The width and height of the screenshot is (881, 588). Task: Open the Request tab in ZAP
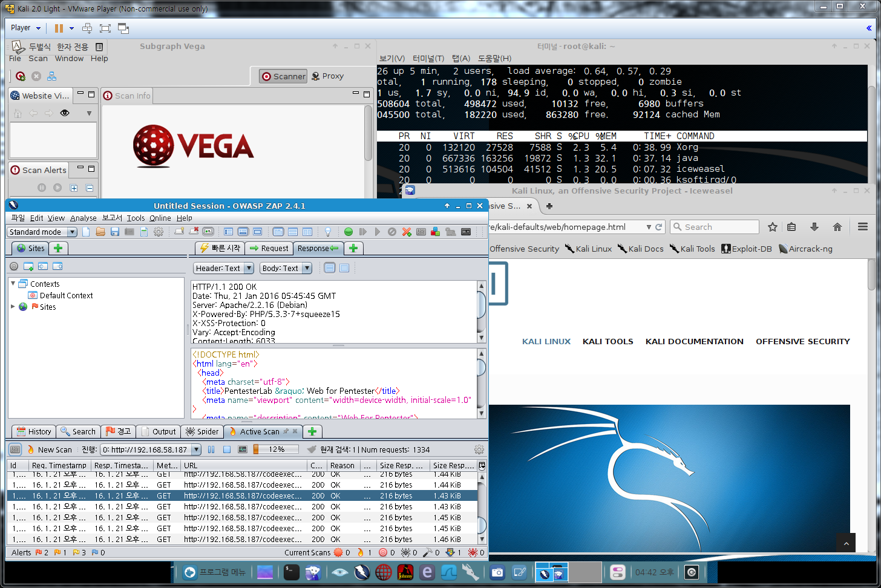pyautogui.click(x=269, y=248)
